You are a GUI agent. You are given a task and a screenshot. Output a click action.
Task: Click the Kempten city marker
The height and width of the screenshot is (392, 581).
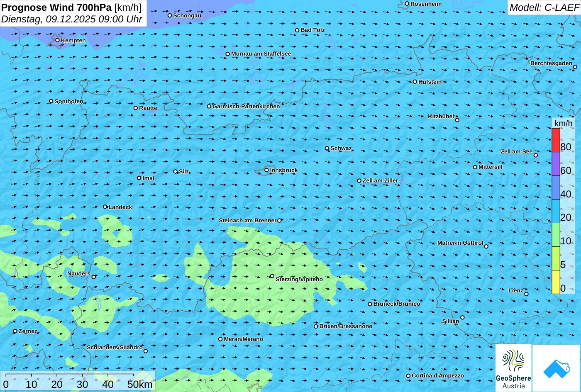[x=58, y=40]
